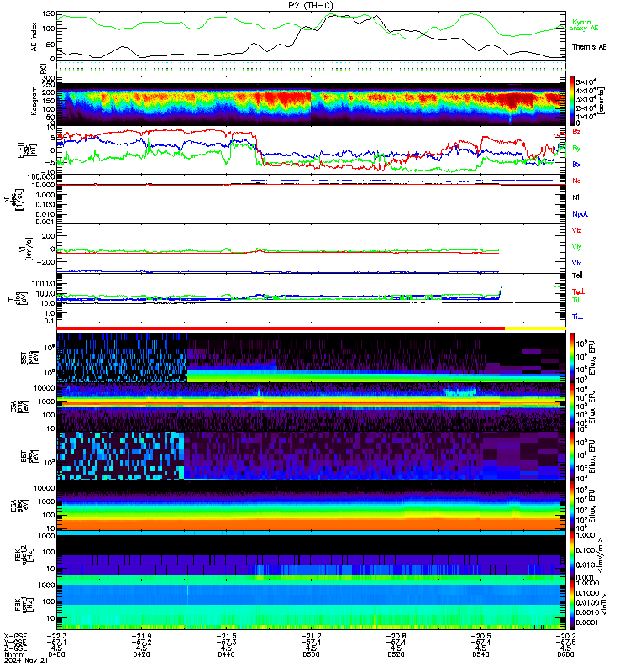Click the X-GSE value -20.2

[x=565, y=636]
